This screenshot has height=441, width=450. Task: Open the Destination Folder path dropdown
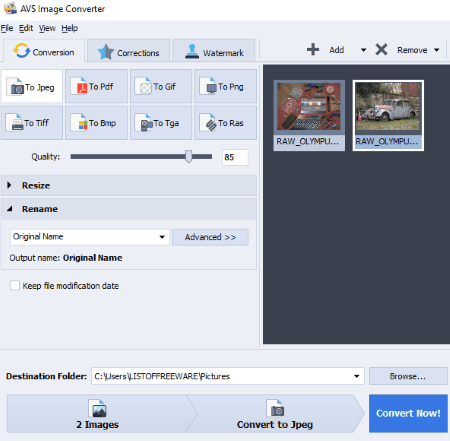tap(357, 376)
